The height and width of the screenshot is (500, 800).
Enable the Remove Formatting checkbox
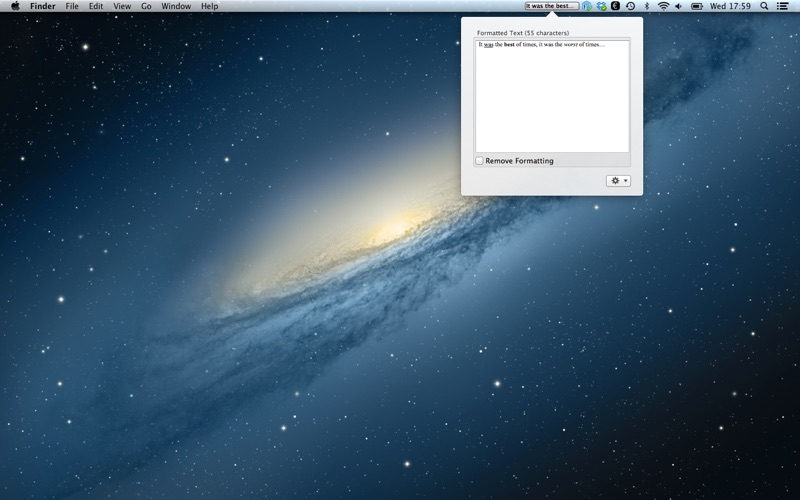pos(480,161)
